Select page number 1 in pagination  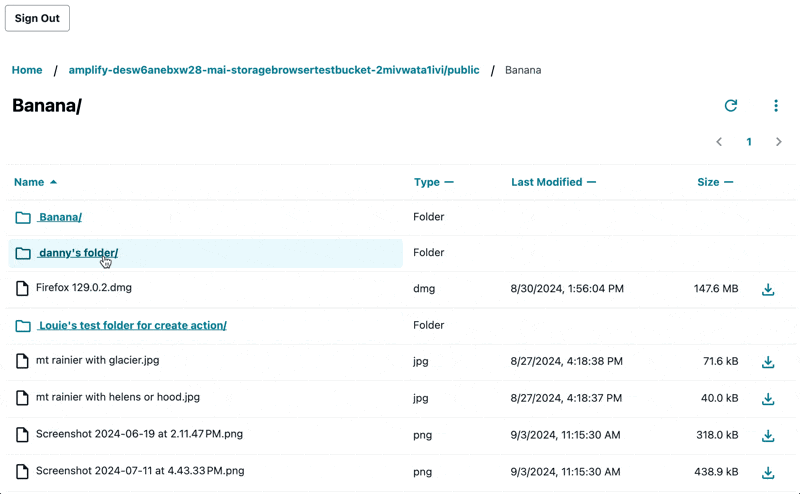(x=749, y=142)
